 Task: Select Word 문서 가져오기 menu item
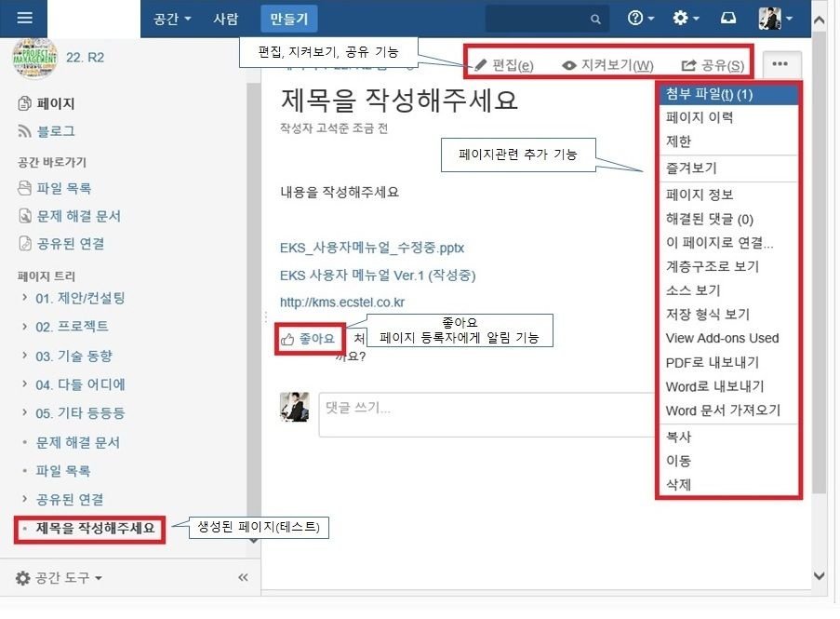pos(728,410)
